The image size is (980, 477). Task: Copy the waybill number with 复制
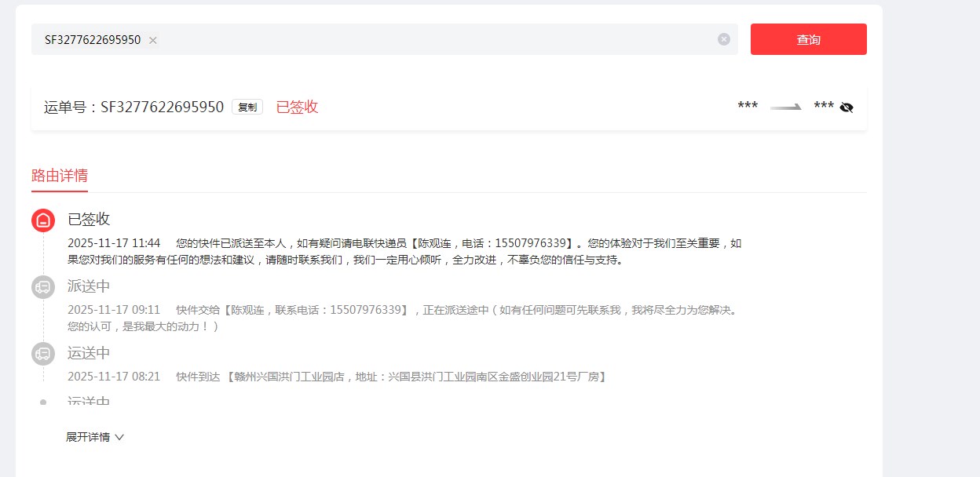click(247, 107)
